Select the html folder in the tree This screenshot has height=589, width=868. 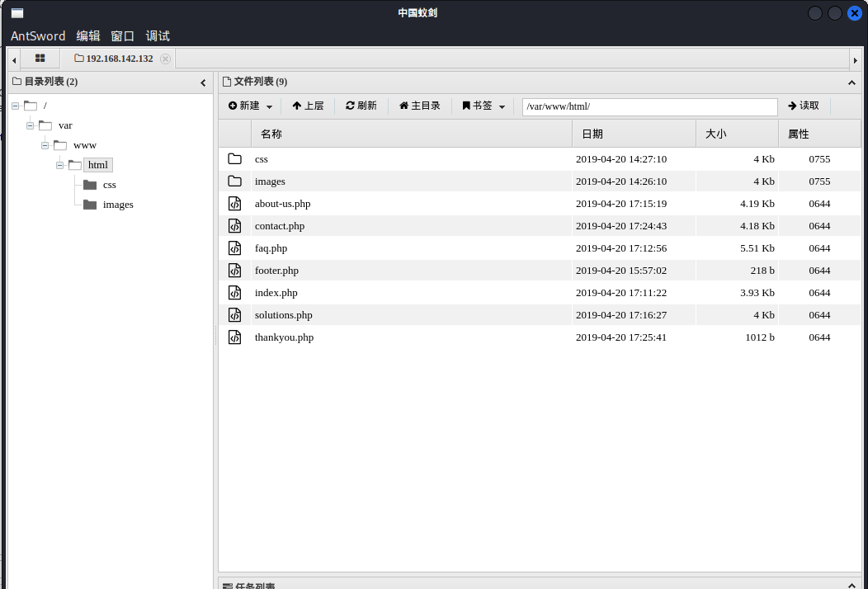98,165
